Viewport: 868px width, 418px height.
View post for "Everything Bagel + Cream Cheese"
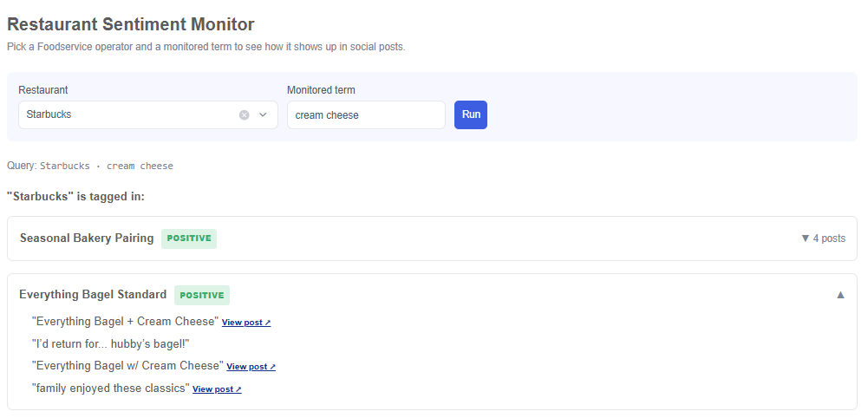[x=246, y=323]
